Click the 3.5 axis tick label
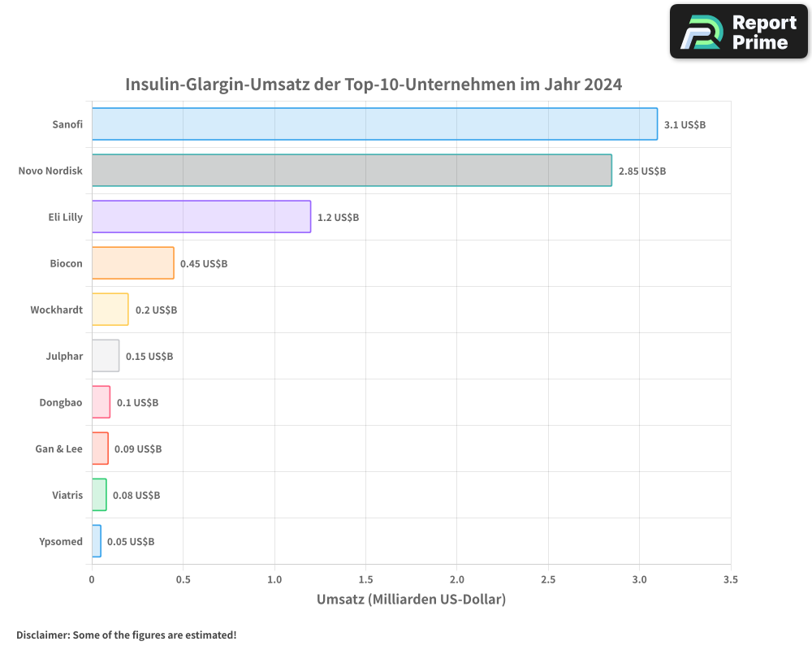The image size is (812, 650). [x=730, y=580]
